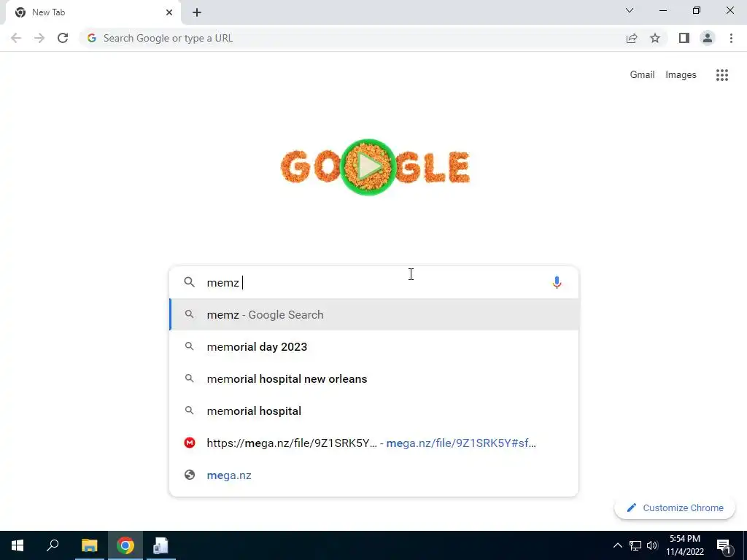Click the forward navigation arrow

(39, 38)
